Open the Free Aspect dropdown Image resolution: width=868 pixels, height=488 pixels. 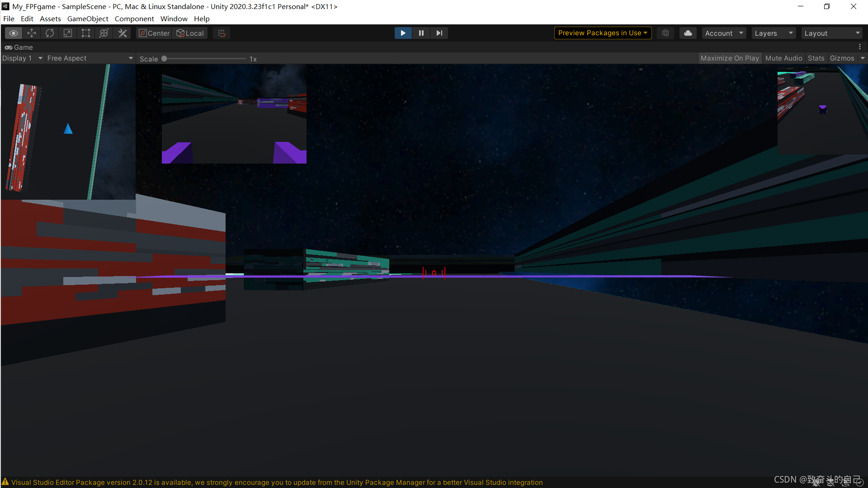(90, 58)
